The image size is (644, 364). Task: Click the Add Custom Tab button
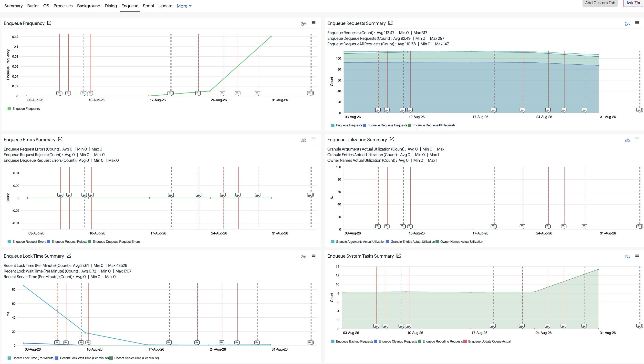[600, 3]
